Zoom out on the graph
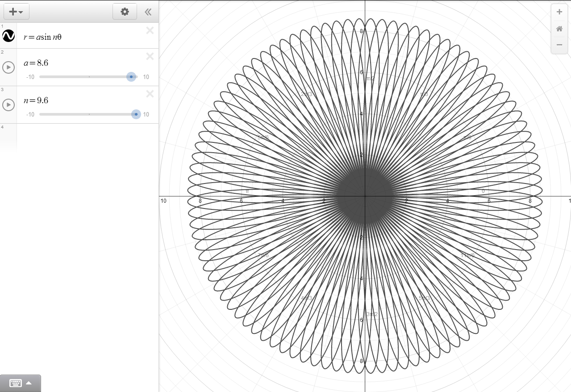 click(559, 45)
